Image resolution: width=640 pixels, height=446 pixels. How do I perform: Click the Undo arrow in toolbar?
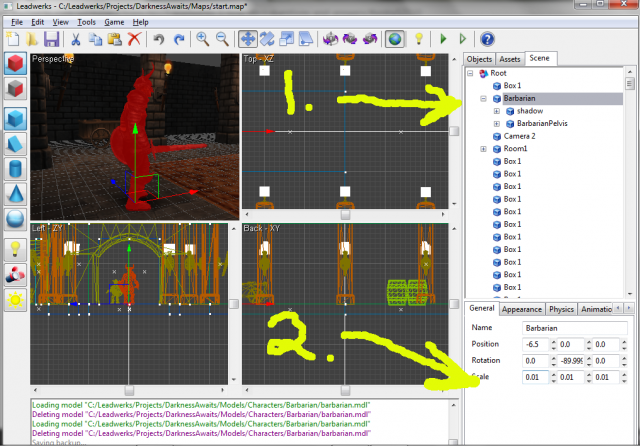159,39
